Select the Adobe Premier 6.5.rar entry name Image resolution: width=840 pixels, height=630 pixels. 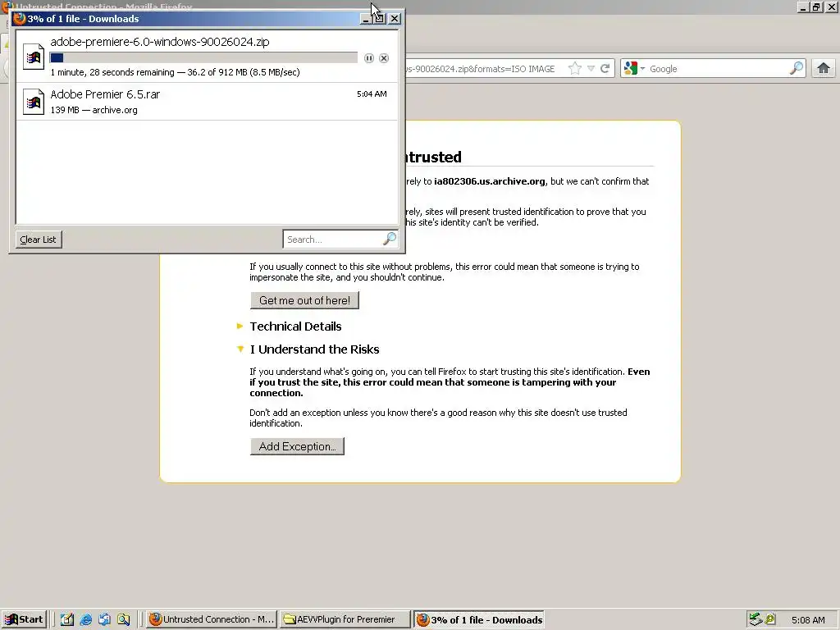coord(105,94)
